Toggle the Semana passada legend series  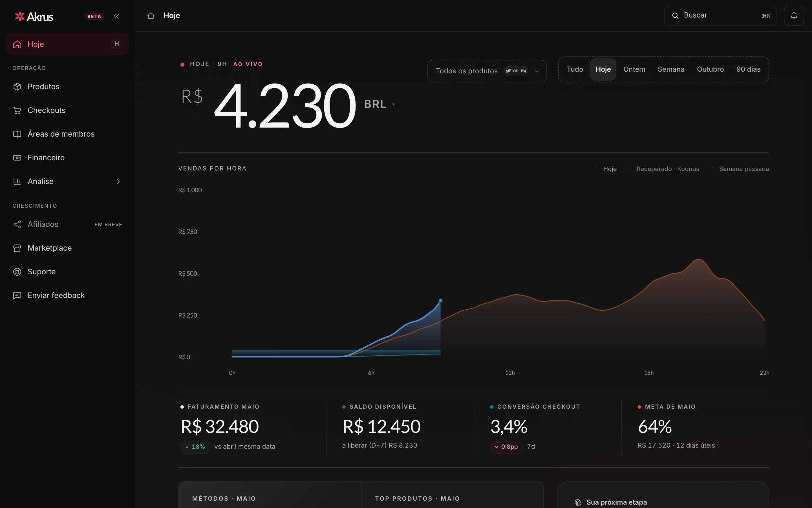(738, 169)
